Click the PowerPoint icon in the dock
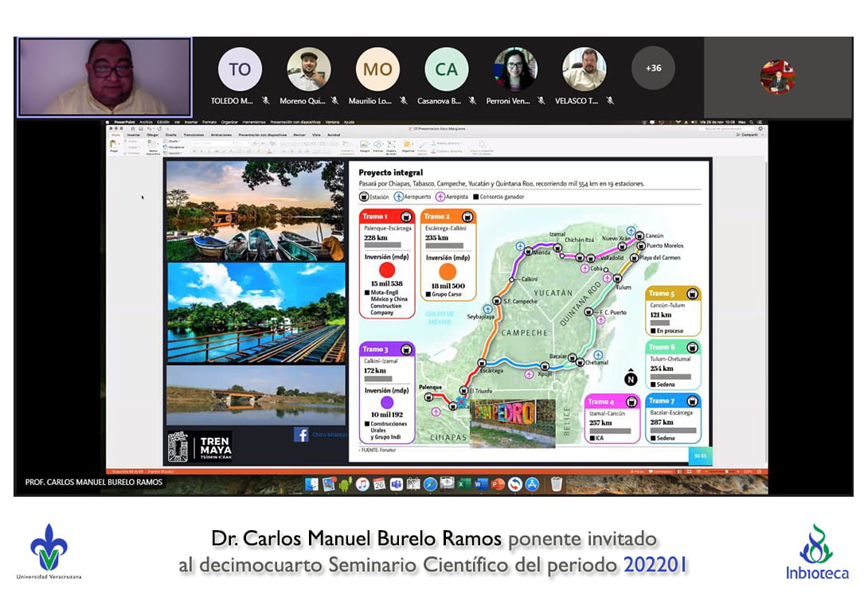Viewport: 868px width, 605px height. (x=498, y=484)
